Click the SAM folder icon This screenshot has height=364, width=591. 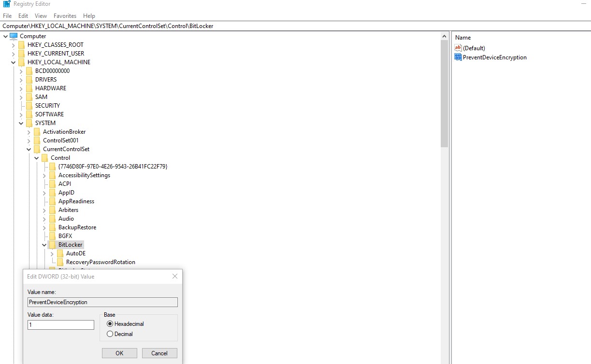pyautogui.click(x=29, y=97)
